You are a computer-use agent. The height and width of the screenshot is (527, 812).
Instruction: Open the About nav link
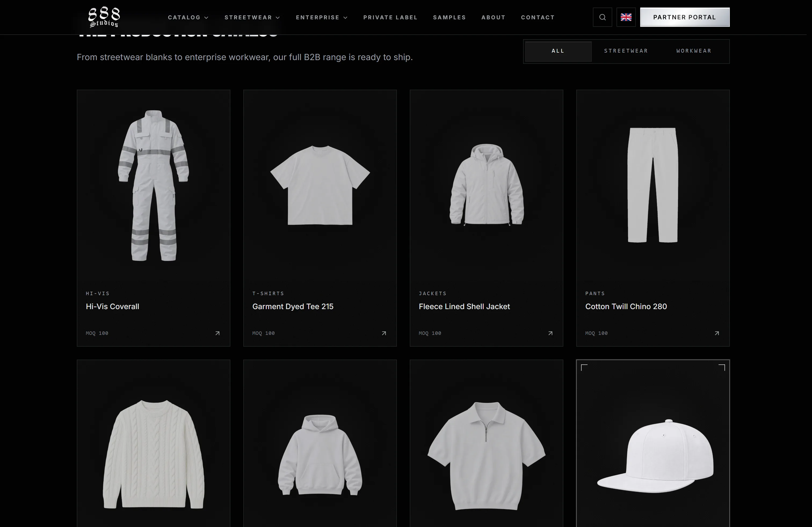point(493,17)
